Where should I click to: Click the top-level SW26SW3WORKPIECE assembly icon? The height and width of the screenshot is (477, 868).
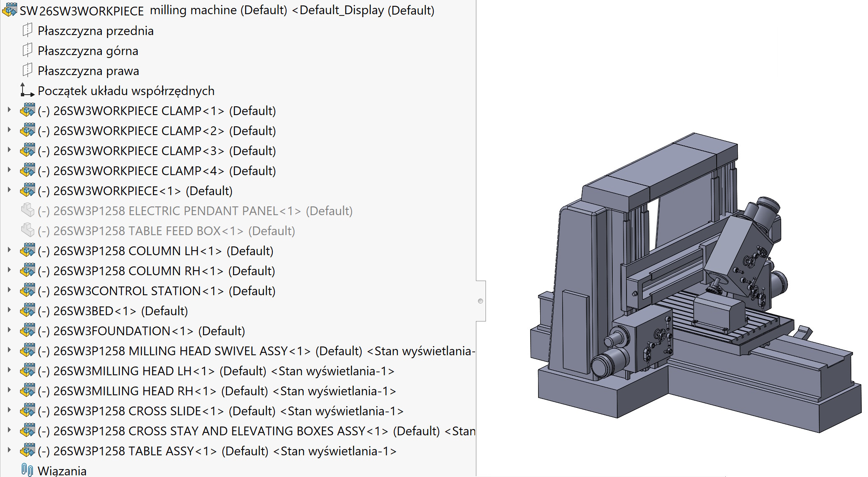click(x=9, y=10)
